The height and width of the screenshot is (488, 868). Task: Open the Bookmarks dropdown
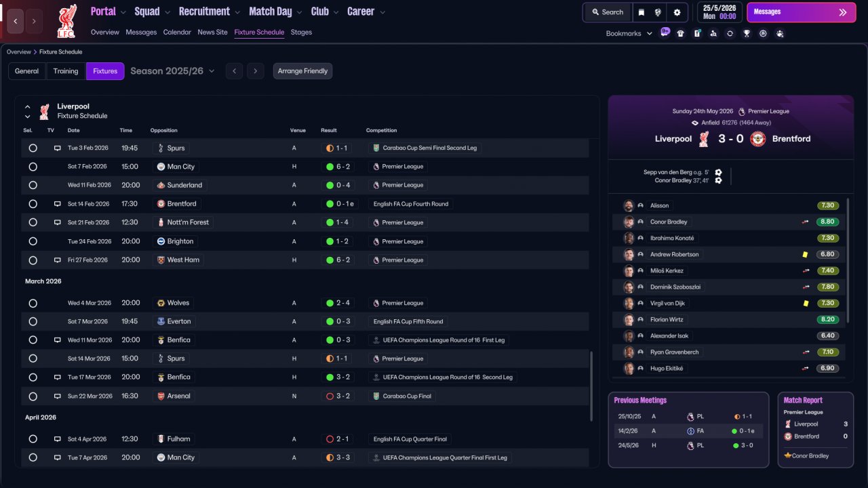pyautogui.click(x=629, y=33)
